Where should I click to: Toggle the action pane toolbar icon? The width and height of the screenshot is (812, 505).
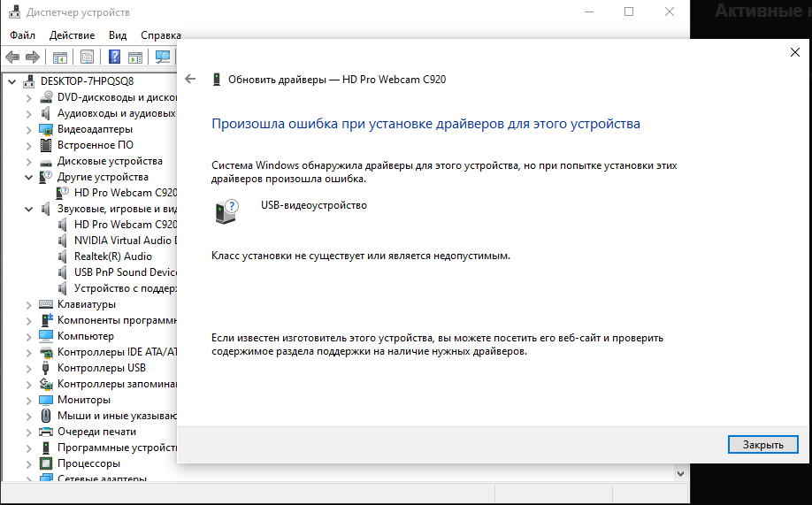[135, 57]
